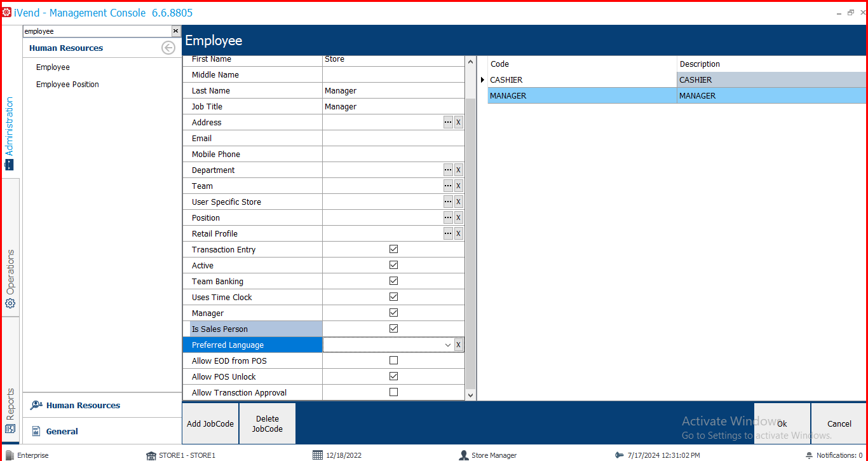Open the Address lookup ellipsis button
This screenshot has width=868, height=461.
(x=448, y=122)
